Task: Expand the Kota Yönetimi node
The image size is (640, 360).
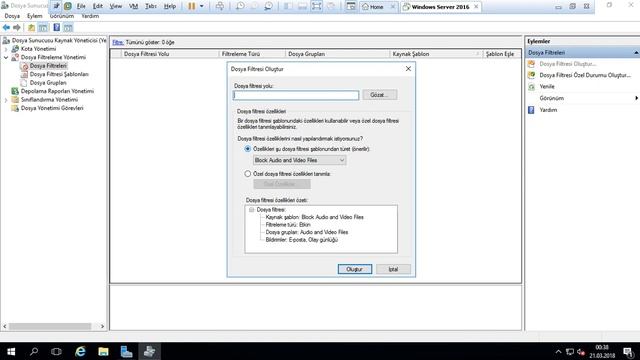Action: [6, 49]
